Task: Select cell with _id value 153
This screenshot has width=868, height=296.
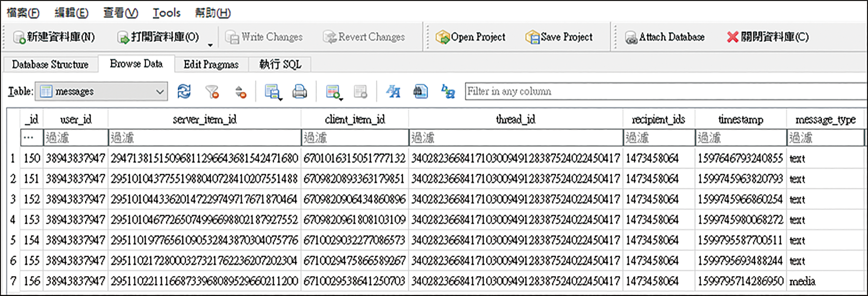Action: coord(32,220)
